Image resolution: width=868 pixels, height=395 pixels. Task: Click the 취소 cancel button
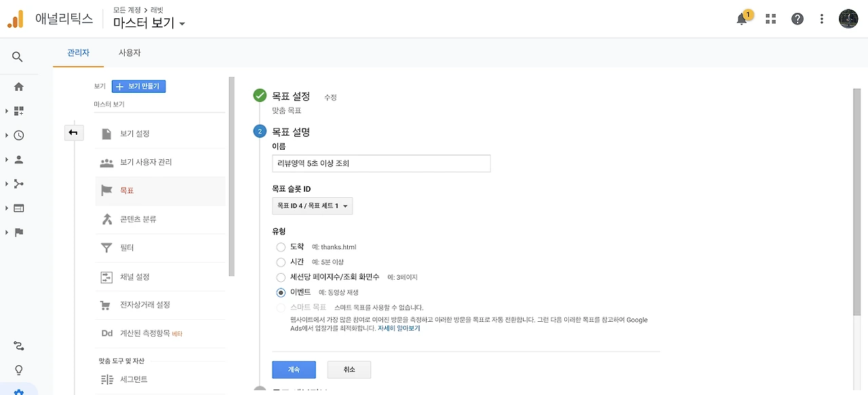pyautogui.click(x=349, y=369)
